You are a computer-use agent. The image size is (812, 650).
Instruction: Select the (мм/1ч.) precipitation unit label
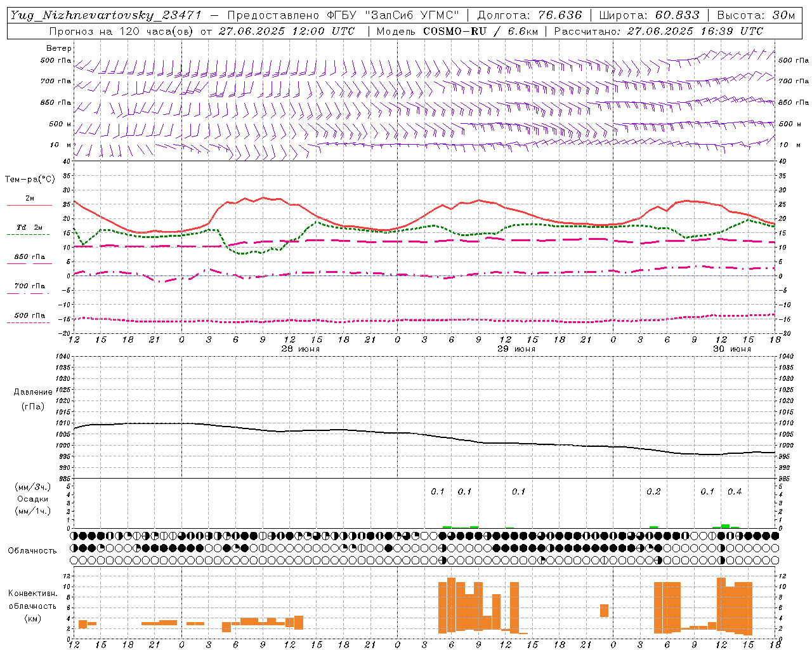(x=33, y=511)
